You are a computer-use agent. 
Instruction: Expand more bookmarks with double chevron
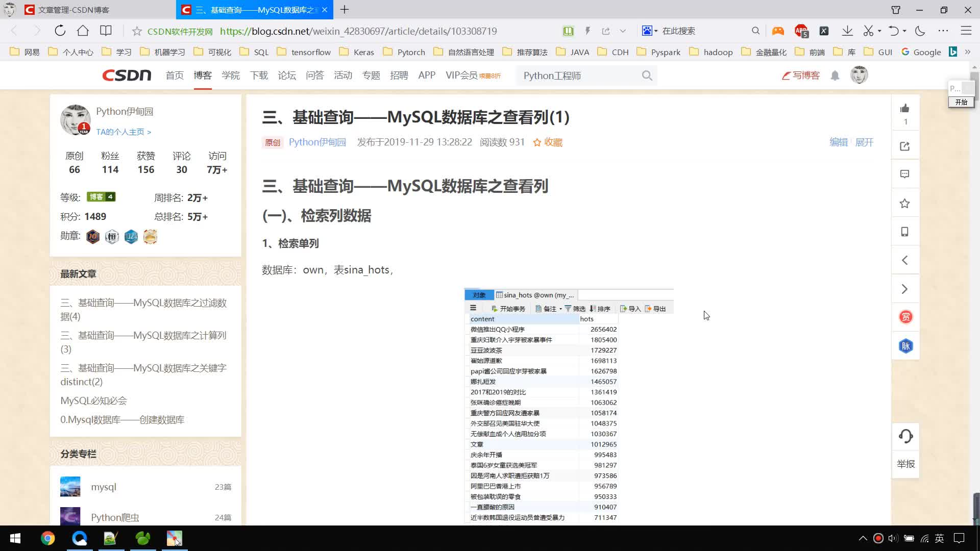tap(968, 52)
